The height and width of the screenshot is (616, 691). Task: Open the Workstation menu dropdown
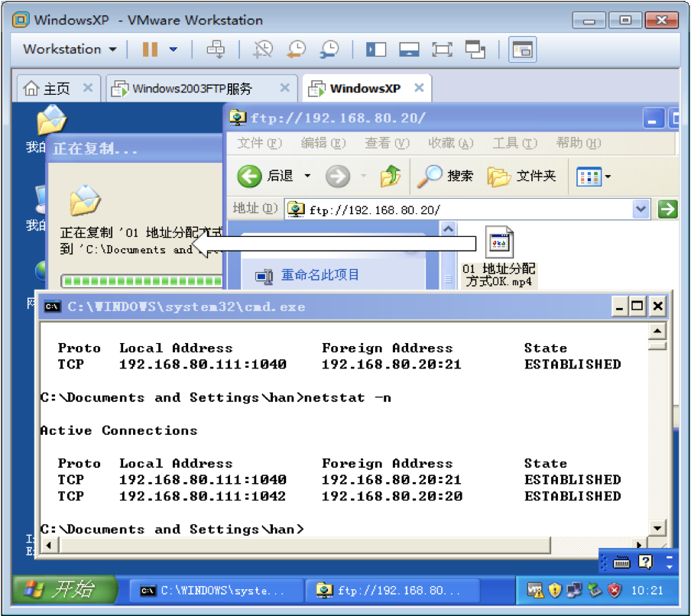[70, 49]
